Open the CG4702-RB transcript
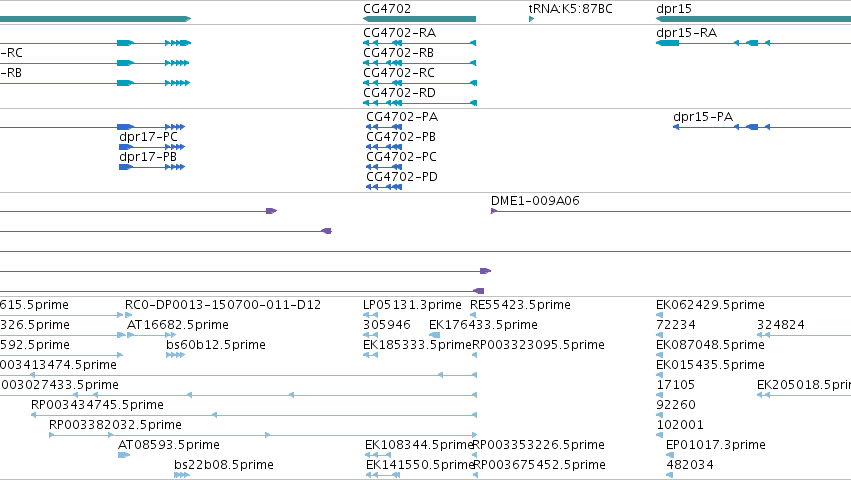Screen dimensions: 851x480 point(398,53)
